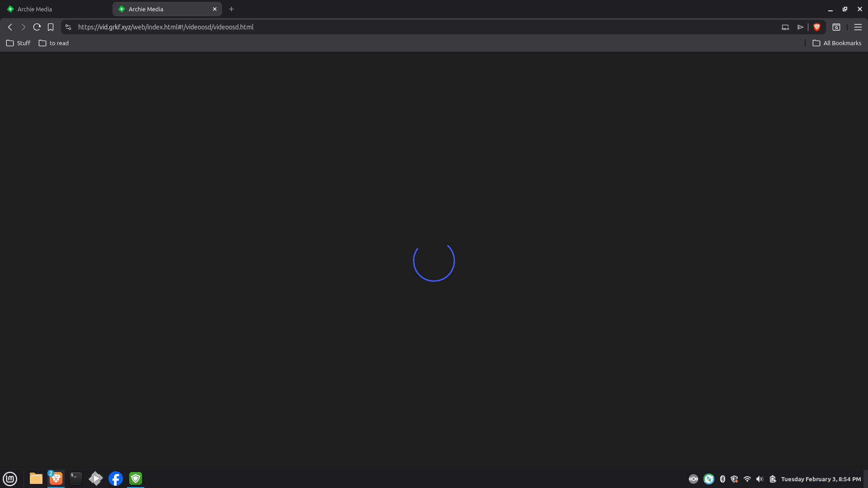The height and width of the screenshot is (488, 868).
Task: Go back using browser back arrow
Action: pos(10,27)
